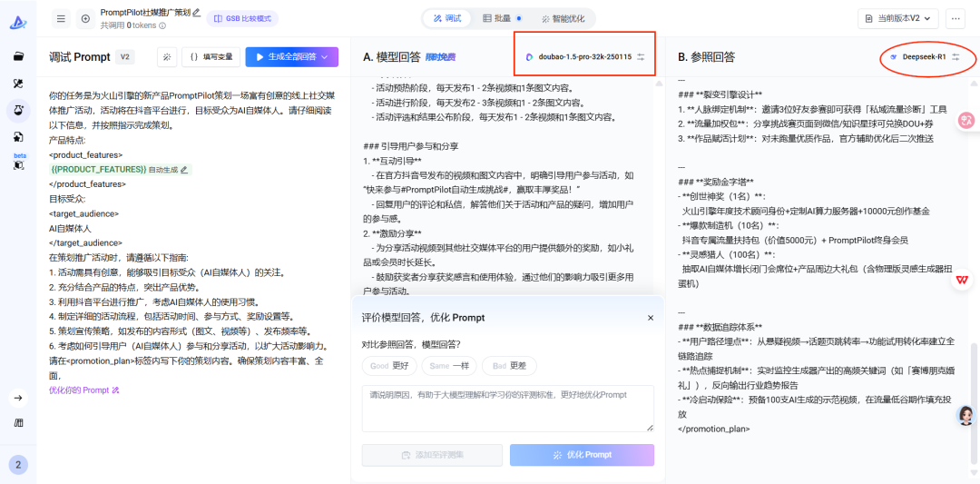
Task: Click the pencil icon next to 自动生成
Action: pyautogui.click(x=183, y=170)
